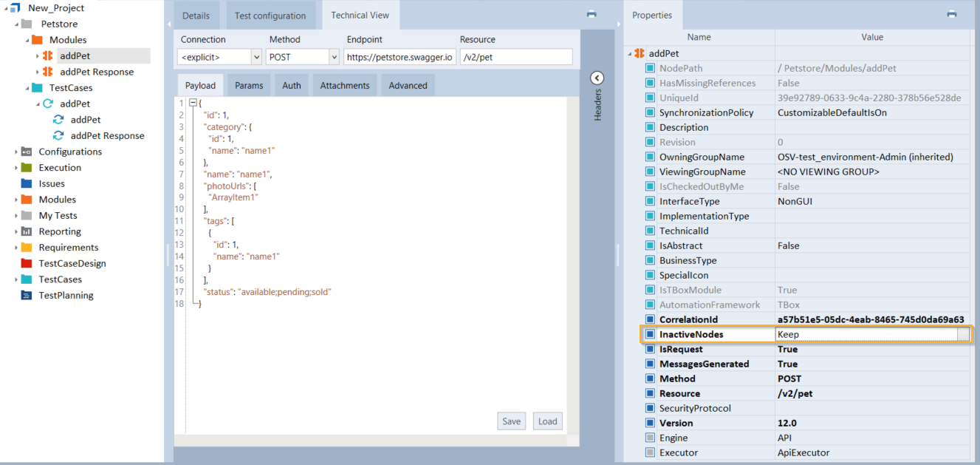Open the Auth tab
This screenshot has width=980, height=465.
292,86
